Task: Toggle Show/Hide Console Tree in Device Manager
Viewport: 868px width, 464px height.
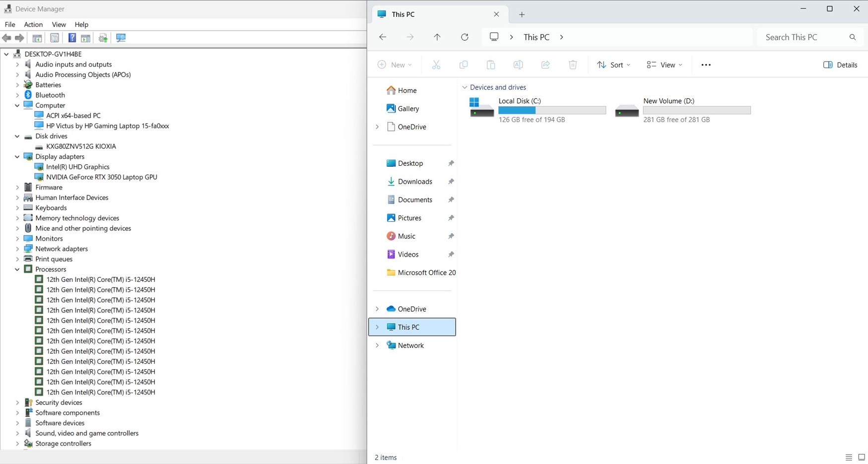Action: [x=37, y=38]
